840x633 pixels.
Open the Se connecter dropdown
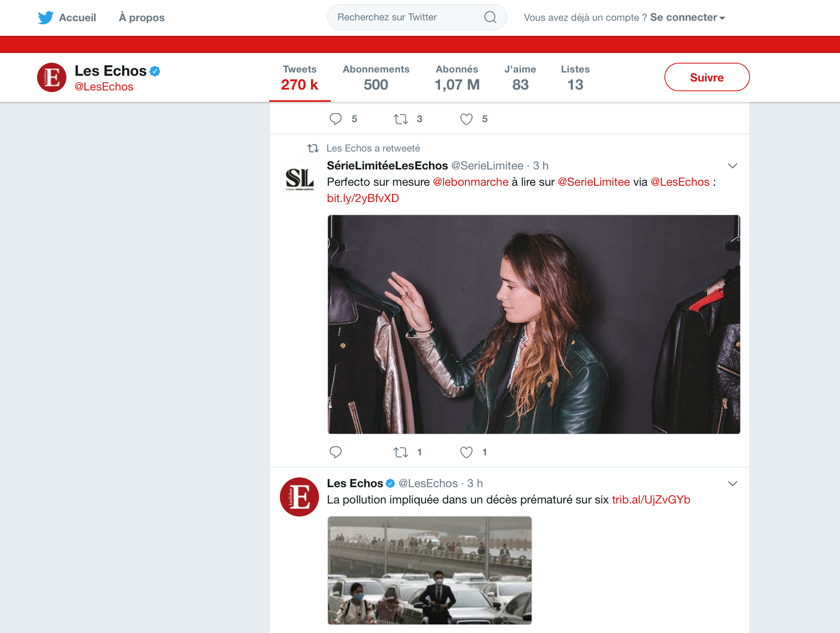(687, 18)
